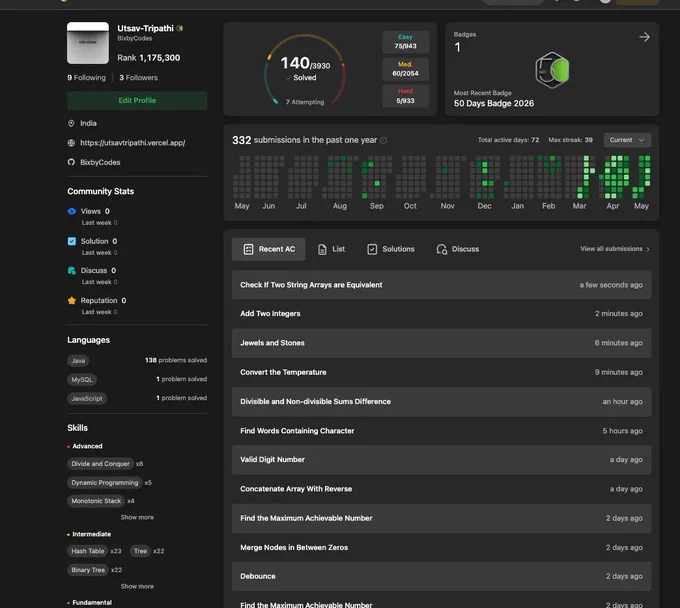
Task: Switch to the List tab
Action: (331, 249)
